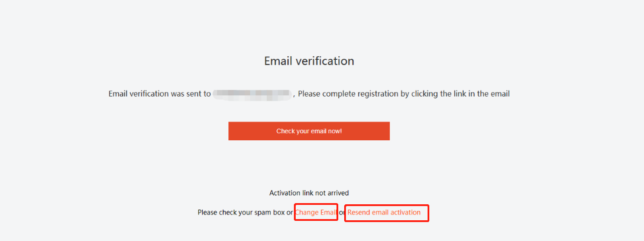Click the Email verification heading

coord(309,61)
